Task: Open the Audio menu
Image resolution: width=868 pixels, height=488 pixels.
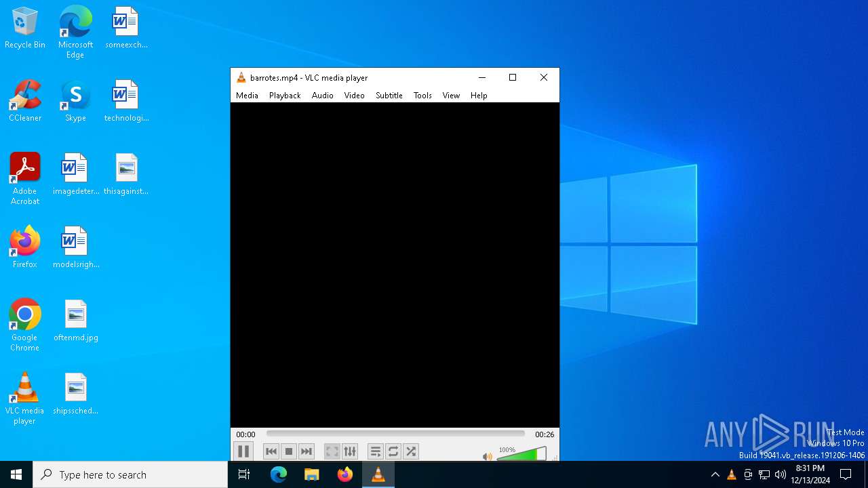Action: 323,96
